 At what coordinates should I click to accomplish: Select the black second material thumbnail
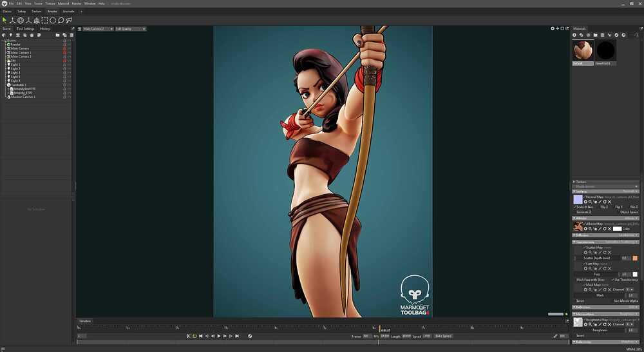point(605,51)
